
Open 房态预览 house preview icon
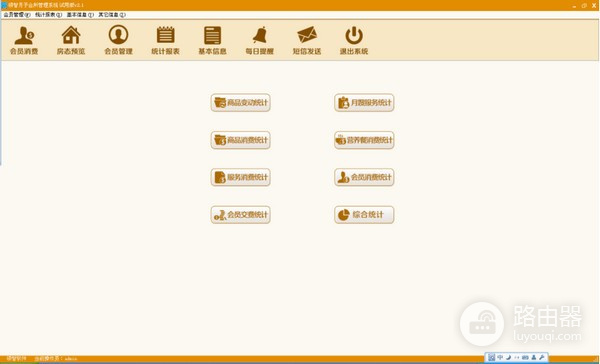point(71,40)
